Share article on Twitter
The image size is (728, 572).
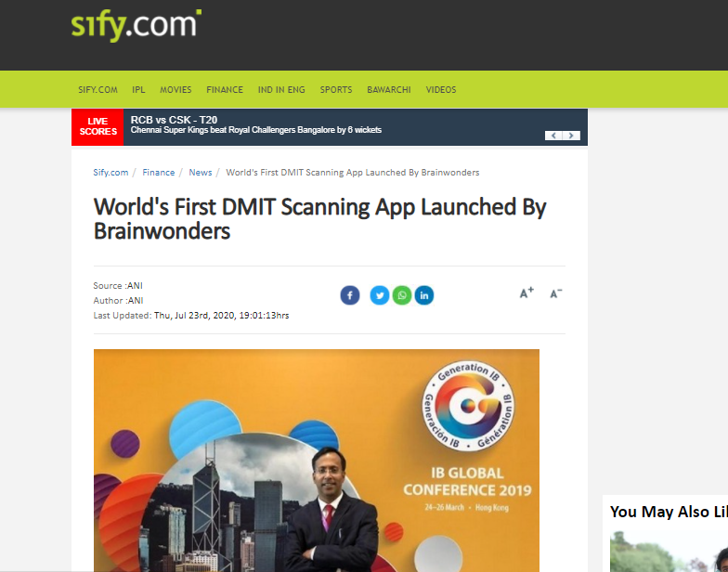379,295
